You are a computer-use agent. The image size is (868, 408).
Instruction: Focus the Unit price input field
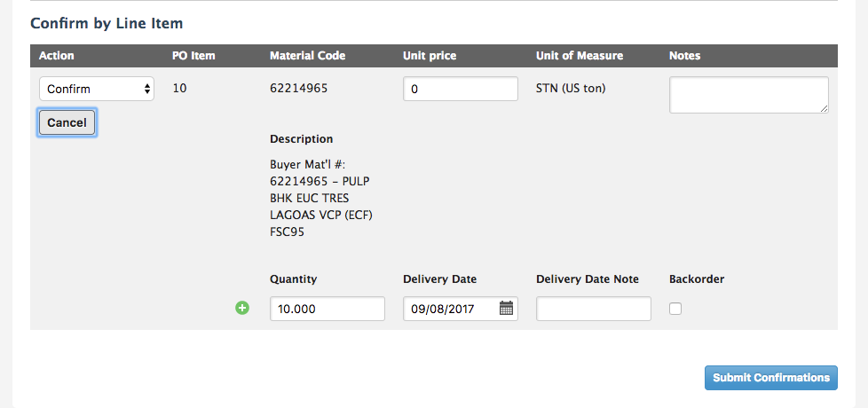pyautogui.click(x=461, y=89)
